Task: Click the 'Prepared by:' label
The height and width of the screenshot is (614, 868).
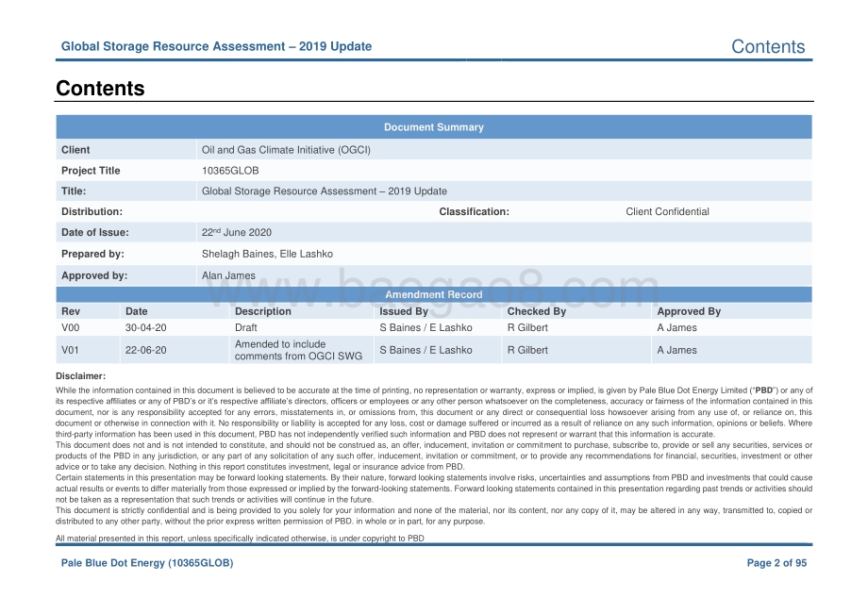Action: pos(92,254)
